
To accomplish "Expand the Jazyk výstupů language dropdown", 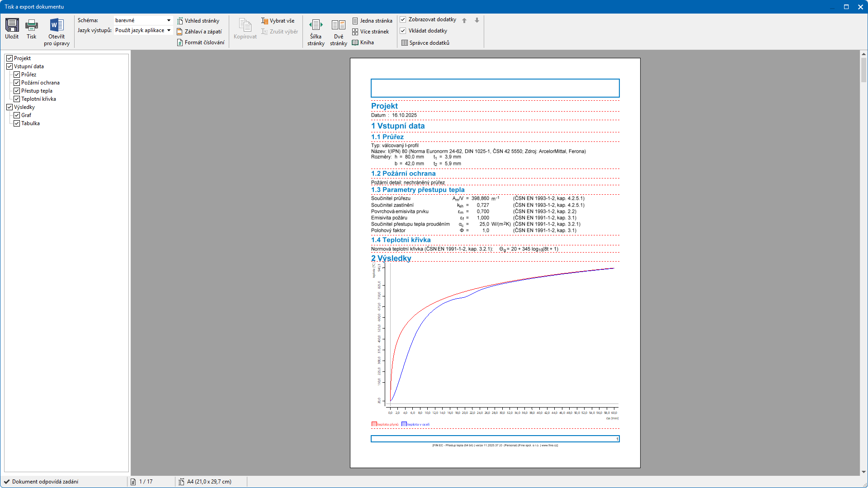I will point(169,30).
